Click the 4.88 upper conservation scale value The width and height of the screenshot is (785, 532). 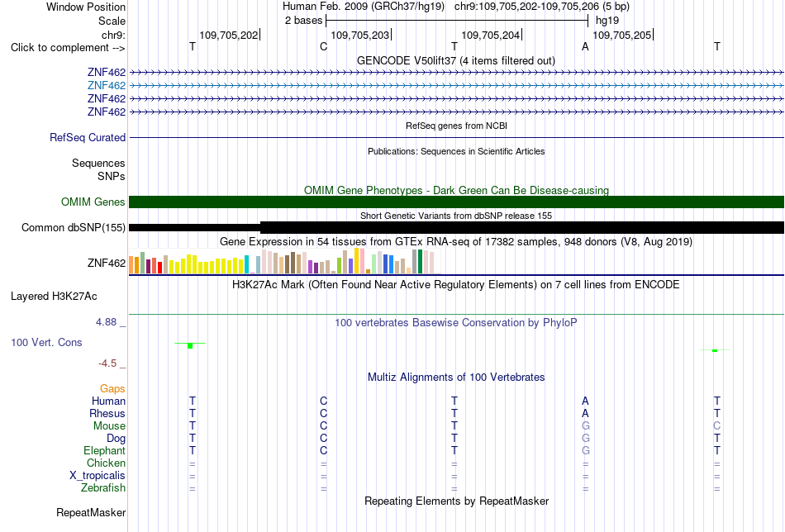click(106, 322)
